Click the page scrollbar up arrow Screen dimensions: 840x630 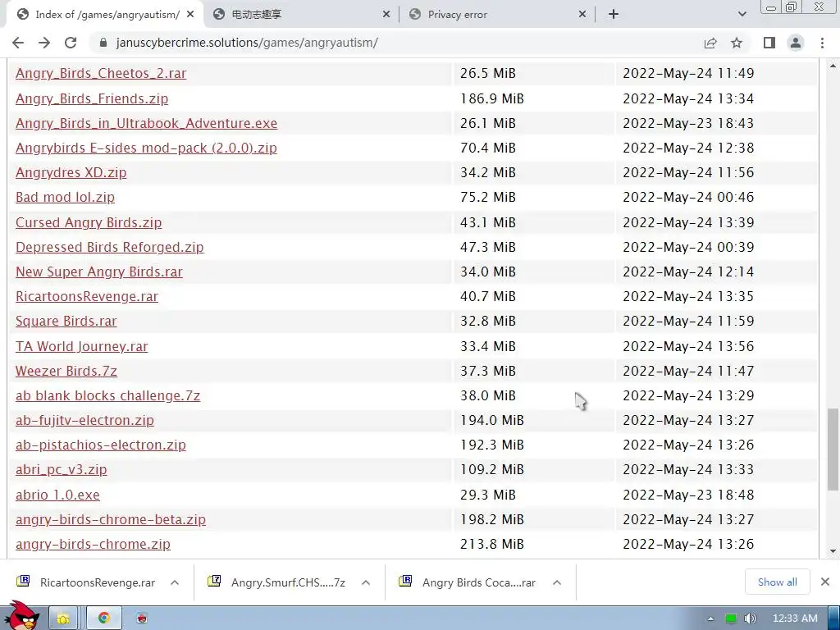click(833, 66)
